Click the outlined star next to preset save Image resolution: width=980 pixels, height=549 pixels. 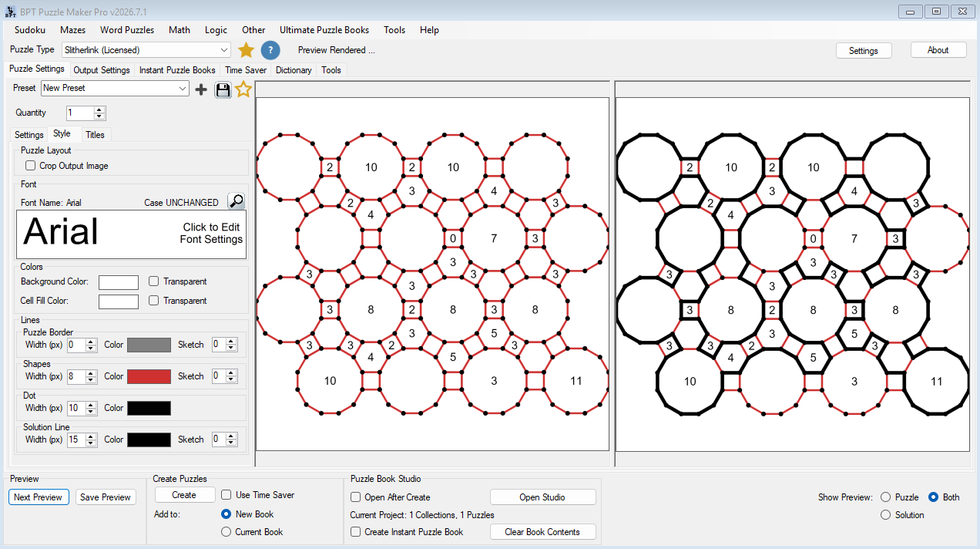click(x=243, y=89)
